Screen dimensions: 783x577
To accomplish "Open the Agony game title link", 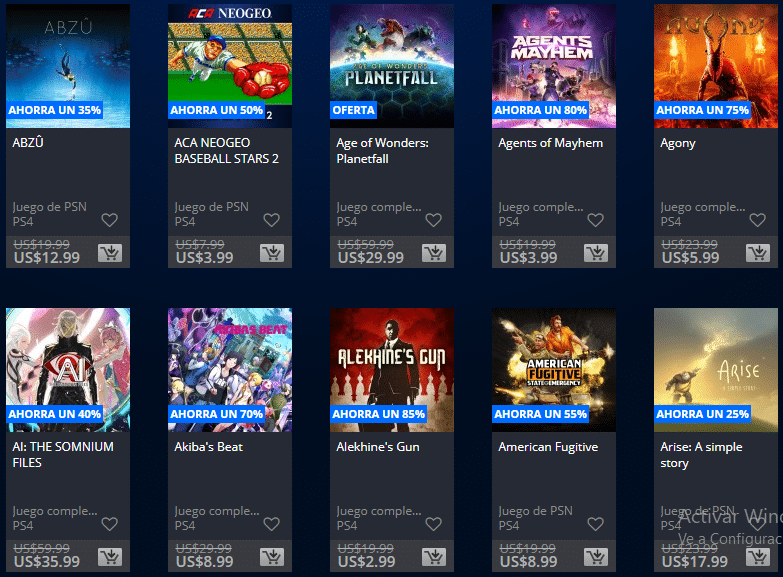I will pyautogui.click(x=678, y=143).
